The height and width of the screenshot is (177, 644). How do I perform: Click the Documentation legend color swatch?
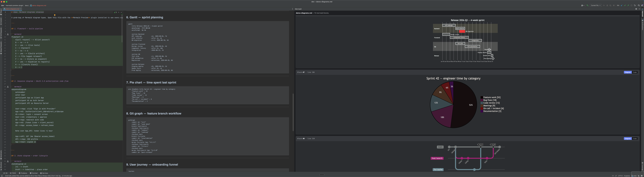coord(482,111)
